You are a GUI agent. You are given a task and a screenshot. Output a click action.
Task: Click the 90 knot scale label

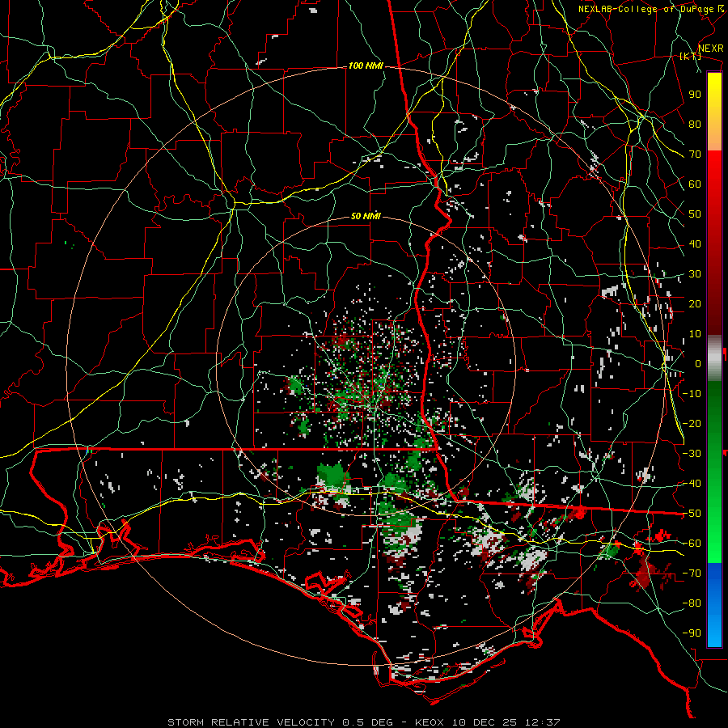pyautogui.click(x=695, y=95)
